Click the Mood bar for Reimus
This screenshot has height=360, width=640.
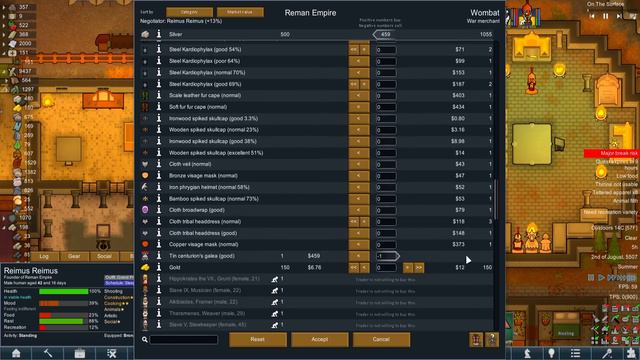point(63,303)
